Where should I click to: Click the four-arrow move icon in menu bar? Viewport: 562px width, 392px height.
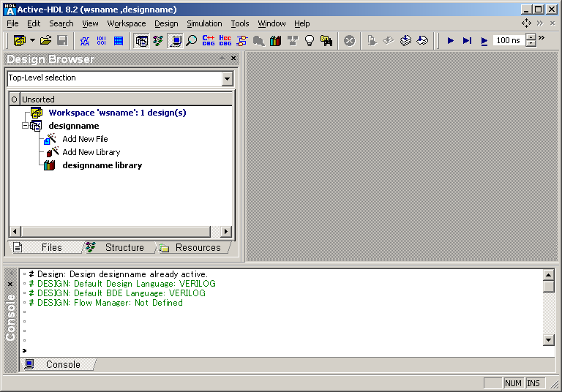pyautogui.click(x=526, y=23)
